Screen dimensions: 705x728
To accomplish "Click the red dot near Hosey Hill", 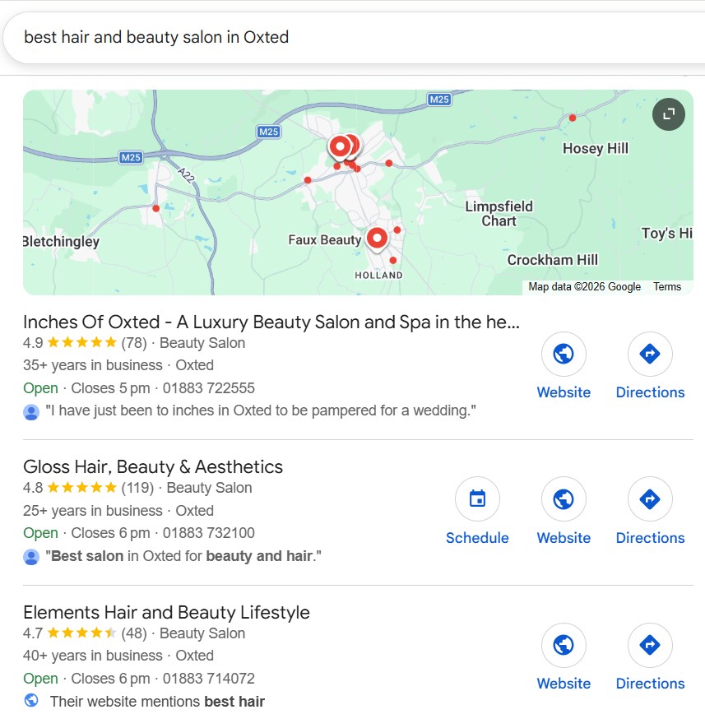I will [573, 118].
